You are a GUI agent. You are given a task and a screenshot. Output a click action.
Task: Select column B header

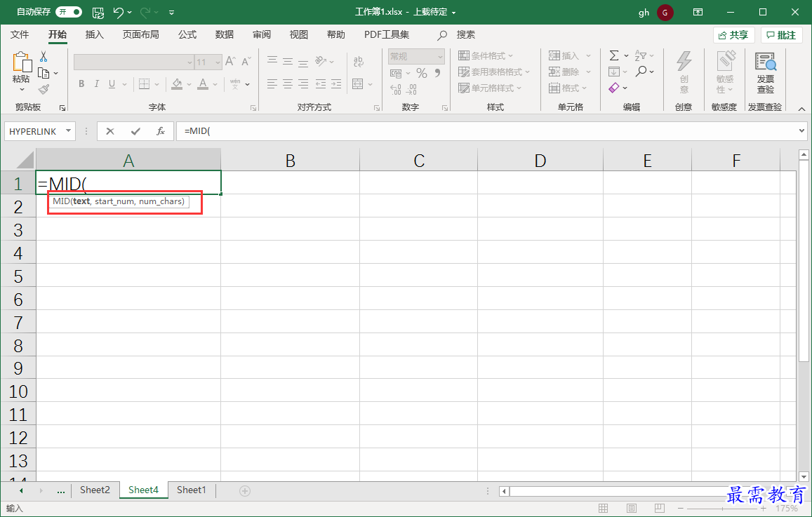[290, 161]
